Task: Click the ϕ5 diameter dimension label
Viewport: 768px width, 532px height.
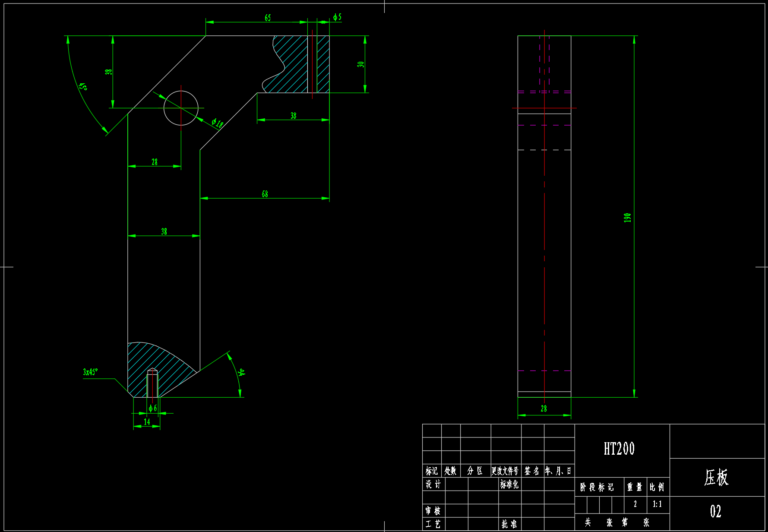Action: 337,17
